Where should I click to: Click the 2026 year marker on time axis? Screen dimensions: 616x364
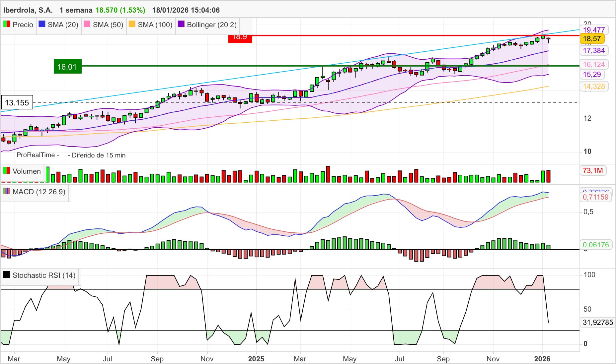click(542, 359)
